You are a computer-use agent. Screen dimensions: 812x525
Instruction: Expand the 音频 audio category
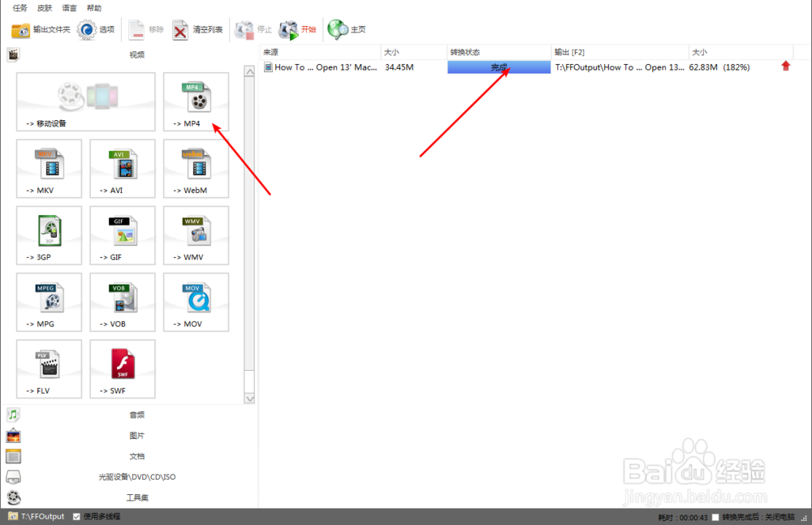click(136, 415)
